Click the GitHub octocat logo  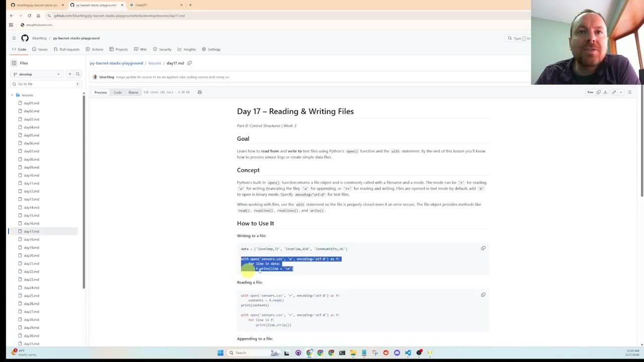click(25, 38)
